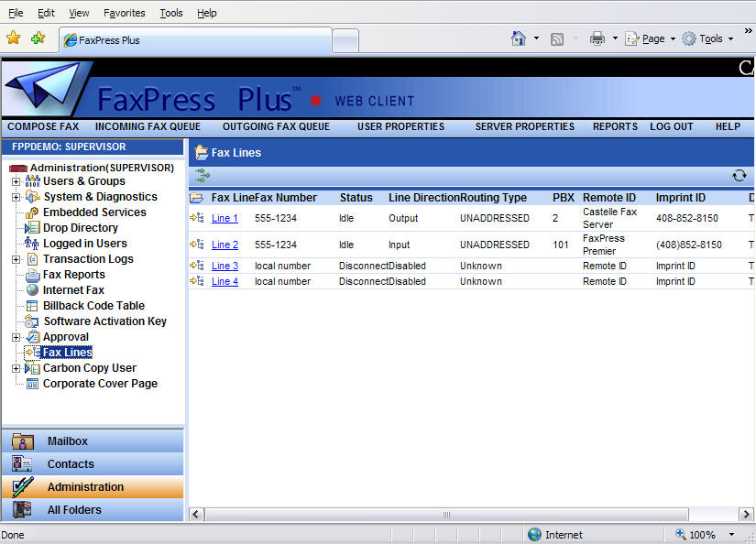Screen dimensions: 756x544
Task: Click the Billback Code Table icon
Action: pyautogui.click(x=32, y=306)
